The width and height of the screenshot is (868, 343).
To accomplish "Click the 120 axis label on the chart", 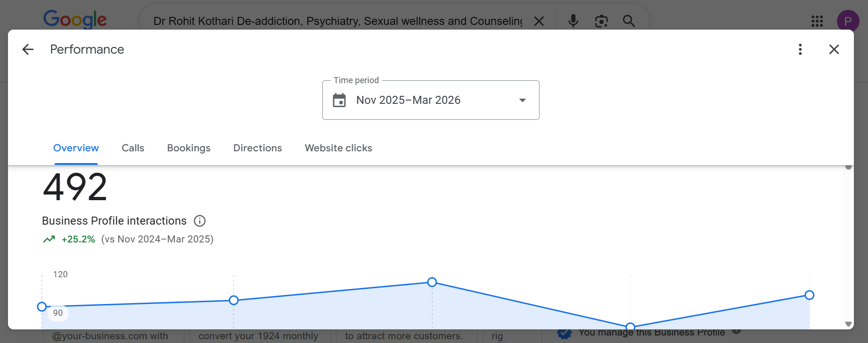I will coord(60,274).
